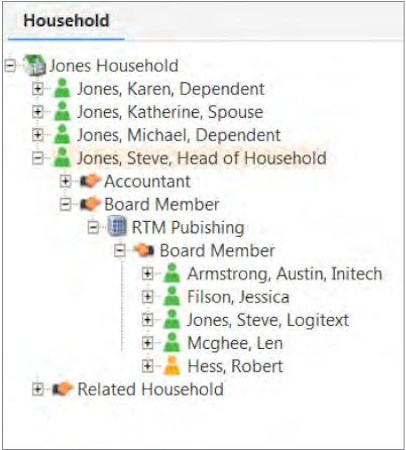Viewport: 406px width, 450px height.
Task: Click the Accountant handshake icon
Action: click(90, 181)
